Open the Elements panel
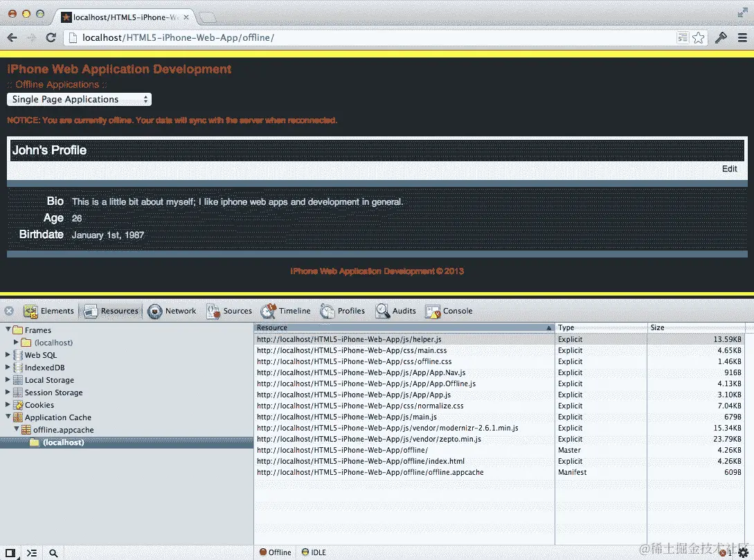This screenshot has width=754, height=560. [x=49, y=311]
